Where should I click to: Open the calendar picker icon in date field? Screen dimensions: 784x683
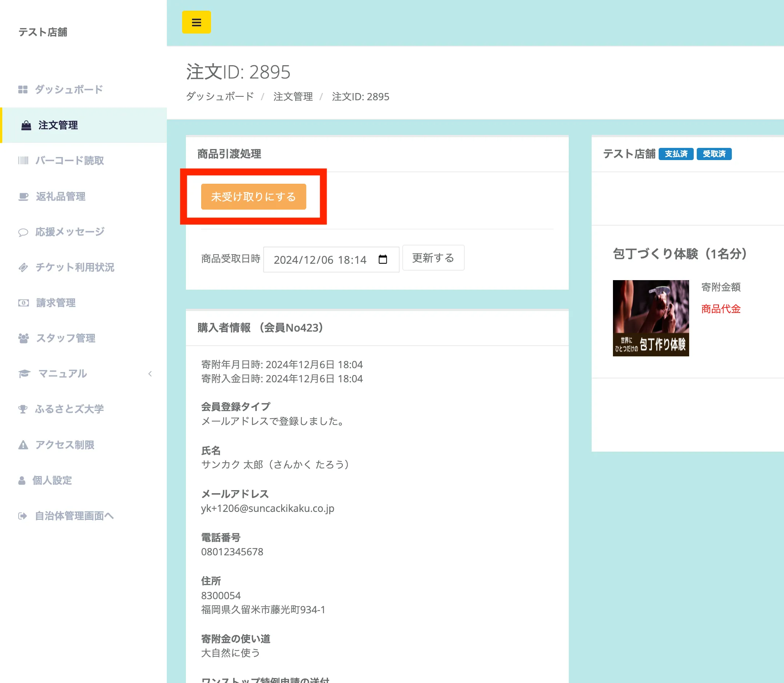tap(383, 260)
